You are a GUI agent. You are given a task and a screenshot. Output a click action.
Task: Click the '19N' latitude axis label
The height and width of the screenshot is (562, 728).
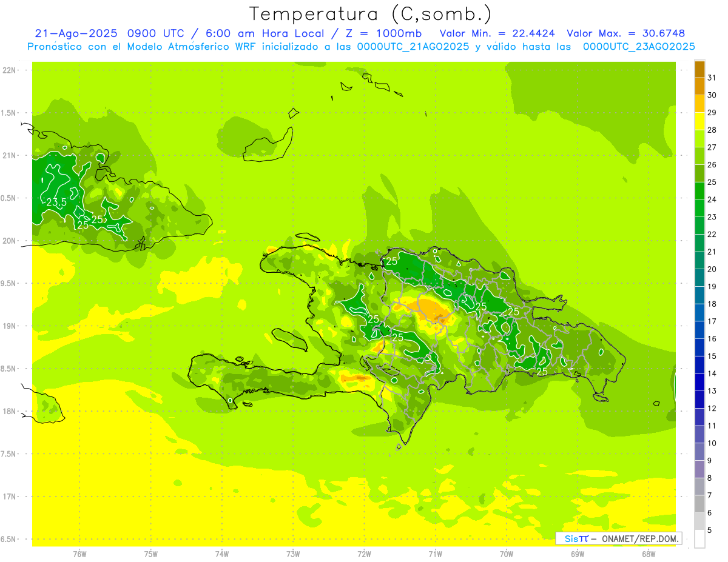(x=10, y=326)
